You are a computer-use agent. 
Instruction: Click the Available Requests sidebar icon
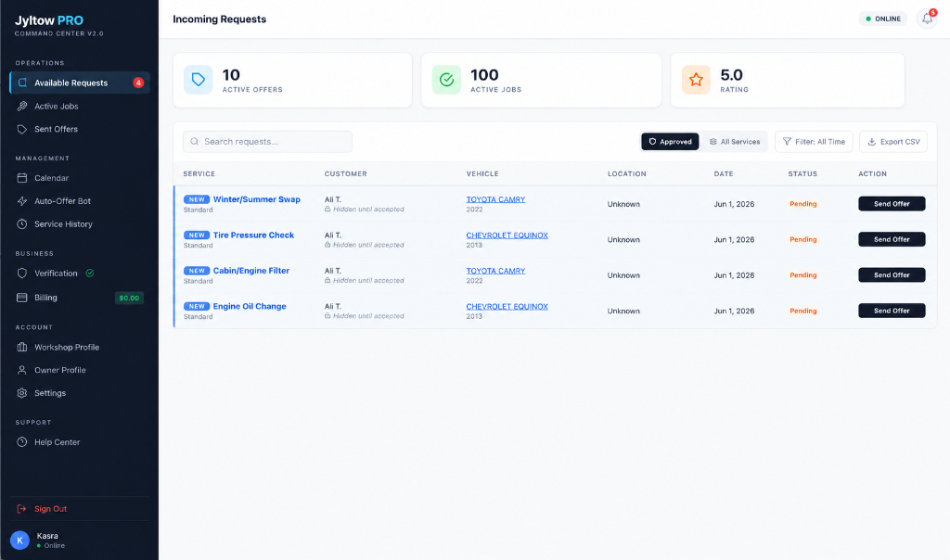tap(22, 83)
